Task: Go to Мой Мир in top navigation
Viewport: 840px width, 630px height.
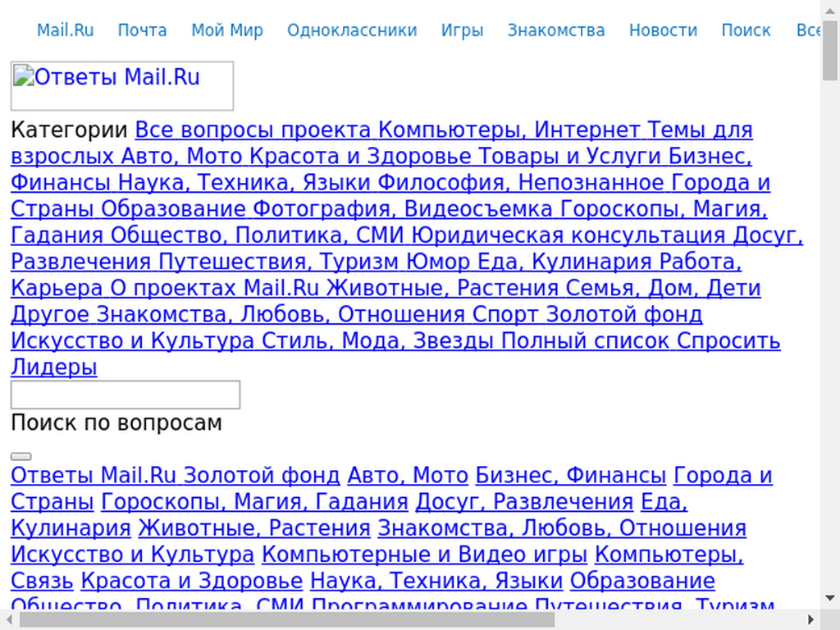Action: 227,30
